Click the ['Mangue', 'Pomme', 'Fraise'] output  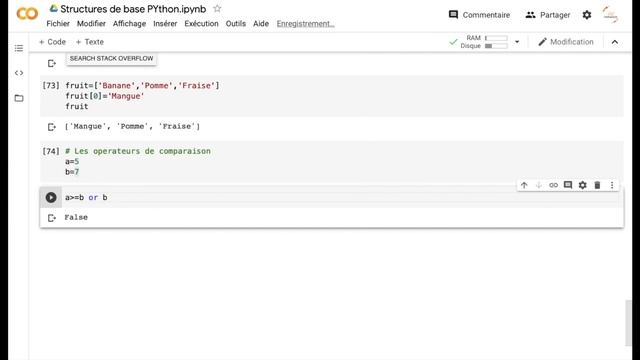tap(132, 127)
